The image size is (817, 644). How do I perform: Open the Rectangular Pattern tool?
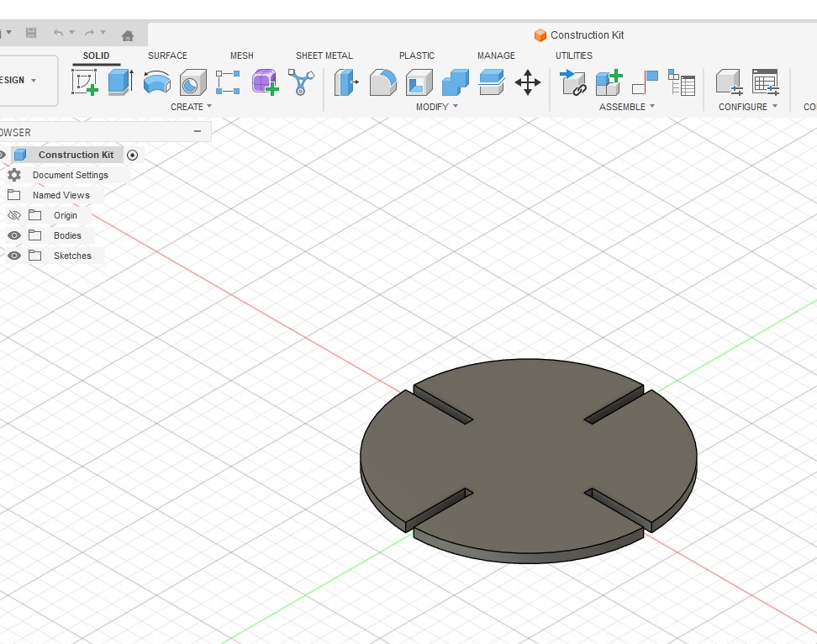tap(229, 82)
